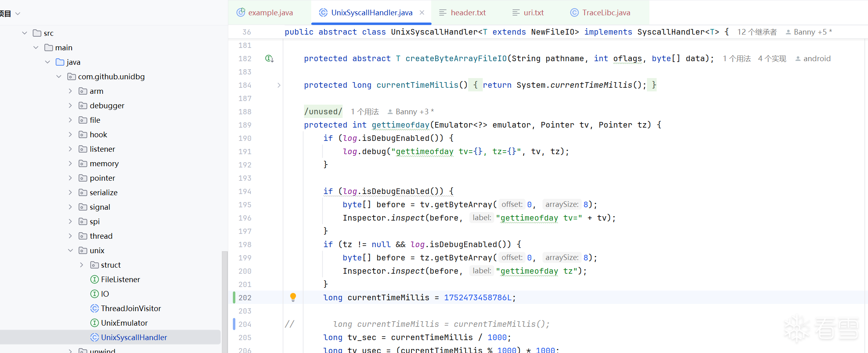The width and height of the screenshot is (868, 353).
Task: Click the blue change marker at line 204
Action: coord(234,324)
